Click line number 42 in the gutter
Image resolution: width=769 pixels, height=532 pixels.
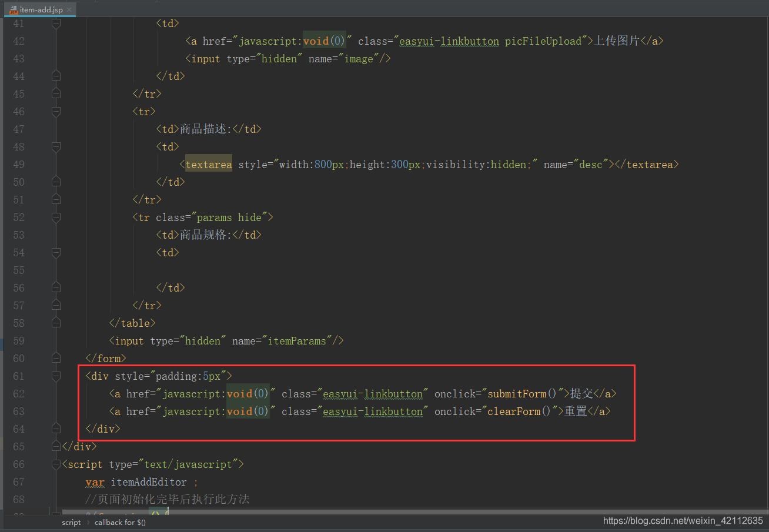(x=18, y=41)
